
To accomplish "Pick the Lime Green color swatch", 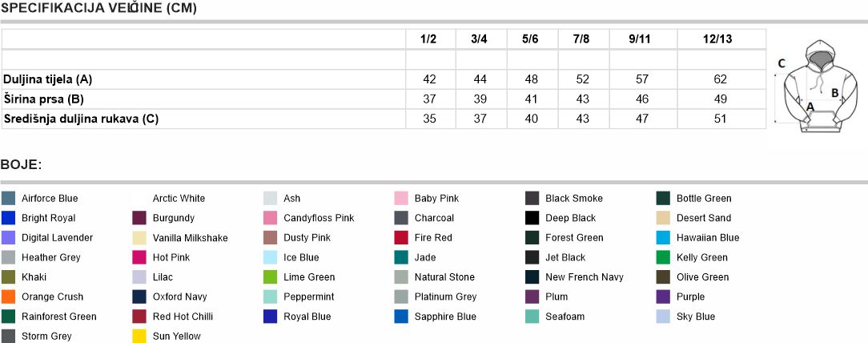I will click(x=270, y=277).
